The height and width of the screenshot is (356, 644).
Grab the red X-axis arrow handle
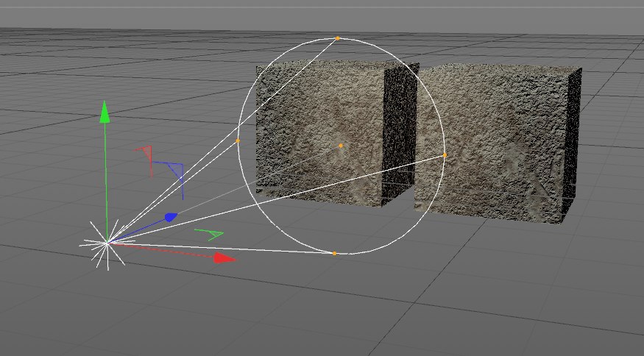coord(224,258)
